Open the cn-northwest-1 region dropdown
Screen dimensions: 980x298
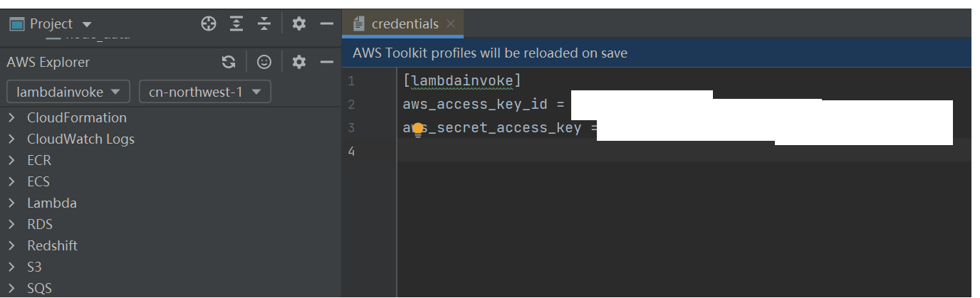(x=205, y=92)
